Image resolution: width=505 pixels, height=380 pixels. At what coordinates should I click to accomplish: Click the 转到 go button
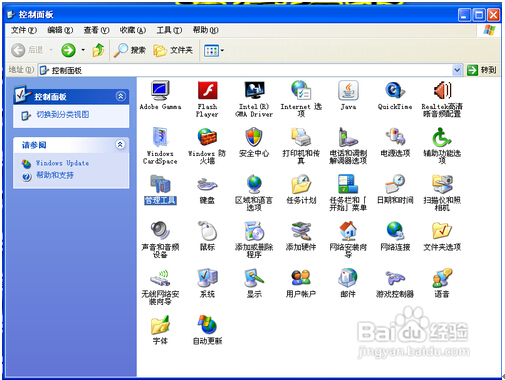482,70
